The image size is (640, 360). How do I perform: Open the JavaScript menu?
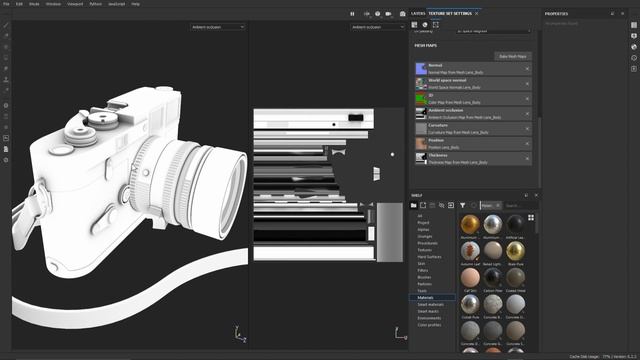(116, 4)
